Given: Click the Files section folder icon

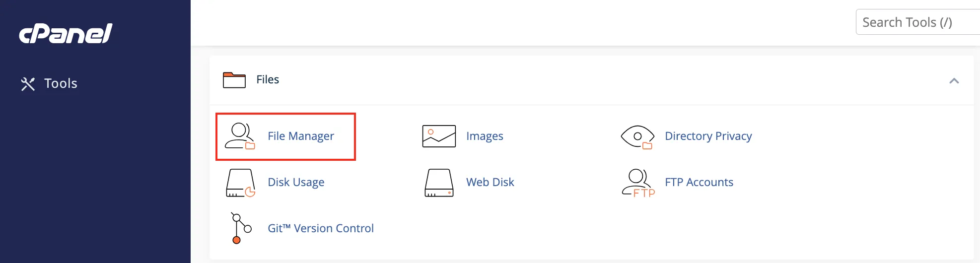Looking at the screenshot, I should [x=234, y=80].
